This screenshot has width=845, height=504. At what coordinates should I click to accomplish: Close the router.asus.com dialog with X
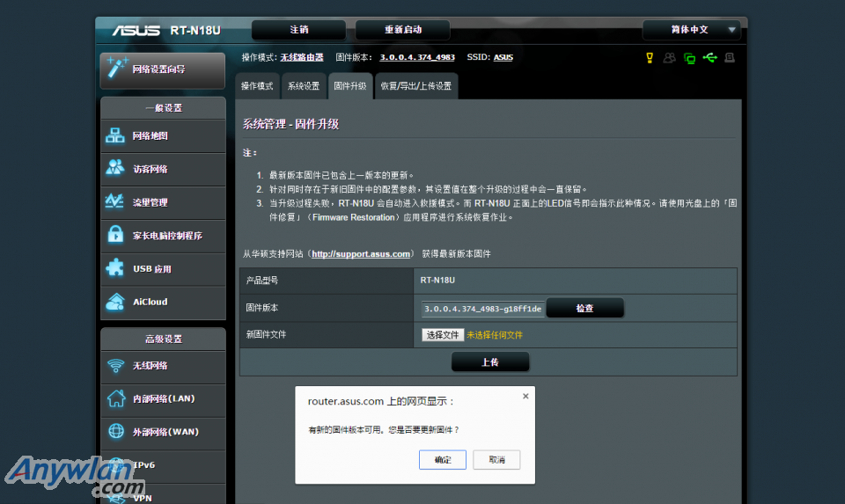(x=525, y=397)
